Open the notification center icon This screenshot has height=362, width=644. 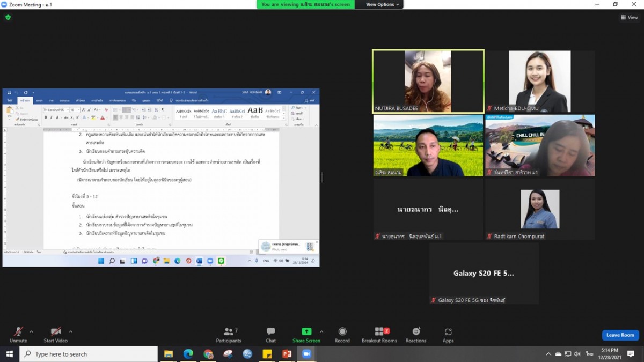[x=631, y=354]
